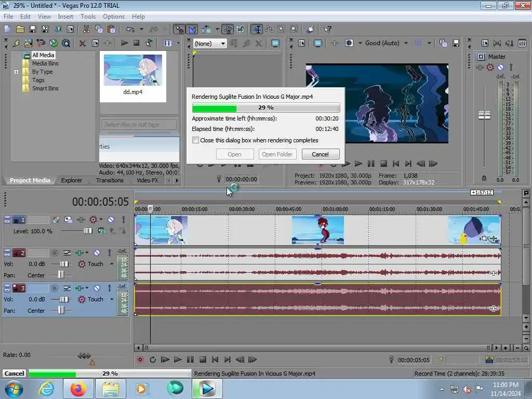Click the Cancel button in the status bar
The width and height of the screenshot is (532, 399).
14,373
